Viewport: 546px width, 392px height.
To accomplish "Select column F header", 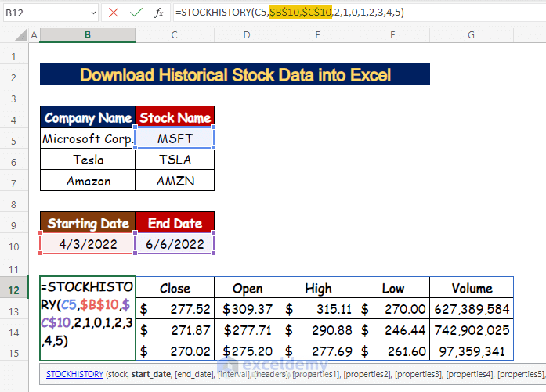I will click(x=392, y=34).
